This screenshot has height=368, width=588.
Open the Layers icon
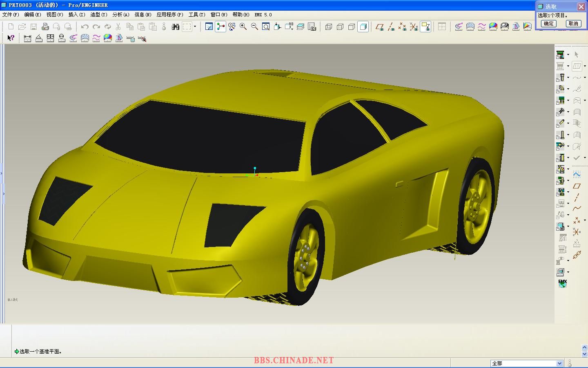300,27
